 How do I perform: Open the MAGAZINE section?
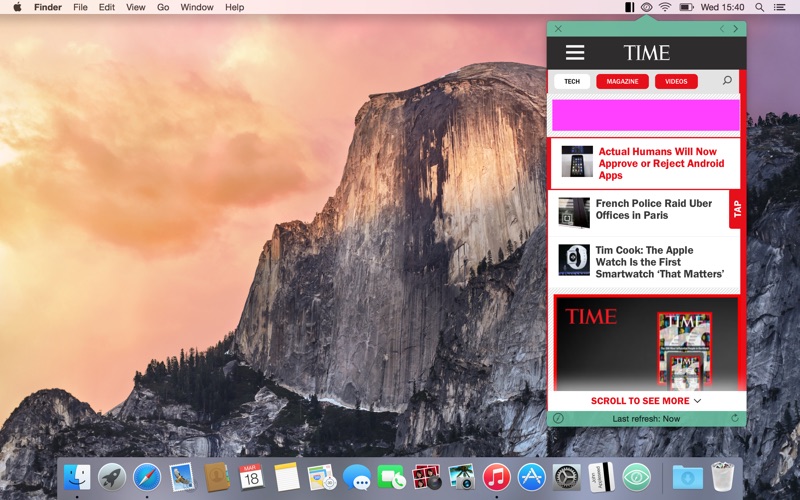[x=622, y=81]
